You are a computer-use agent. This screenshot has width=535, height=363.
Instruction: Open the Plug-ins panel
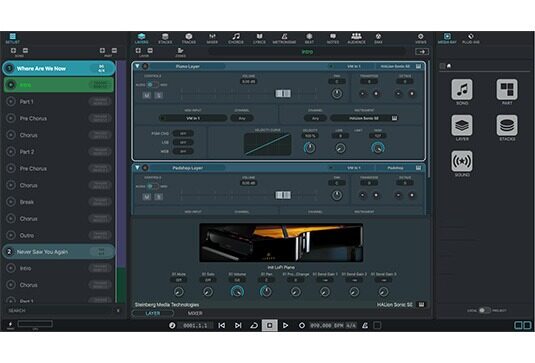coord(471,38)
